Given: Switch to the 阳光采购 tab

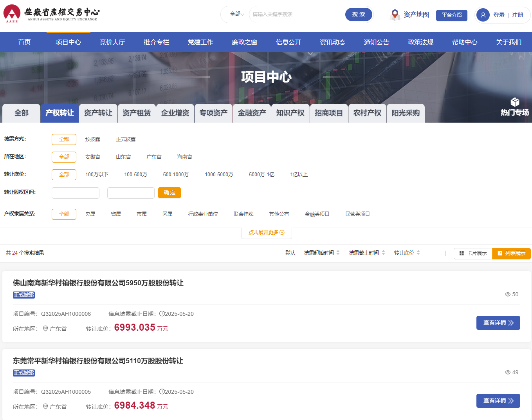Looking at the screenshot, I should pyautogui.click(x=406, y=113).
